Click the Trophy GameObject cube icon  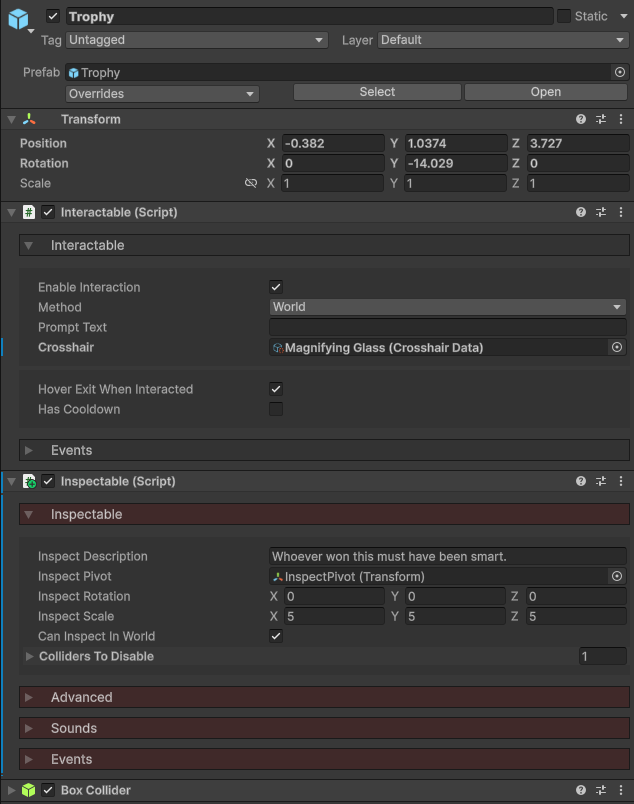click(x=18, y=20)
